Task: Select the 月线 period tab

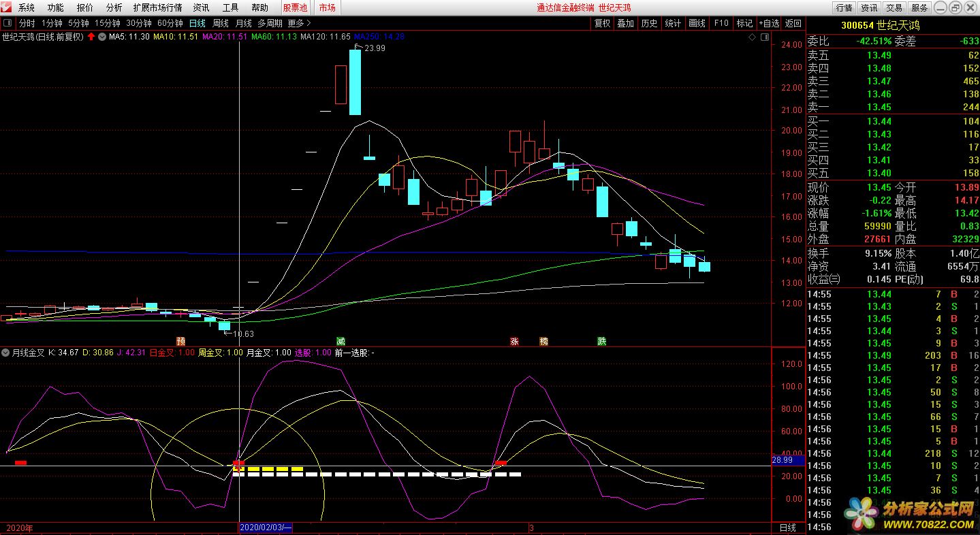Action: (x=243, y=23)
